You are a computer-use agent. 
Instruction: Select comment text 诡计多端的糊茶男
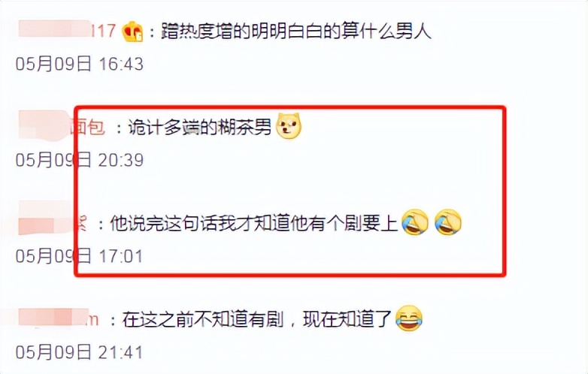click(199, 127)
